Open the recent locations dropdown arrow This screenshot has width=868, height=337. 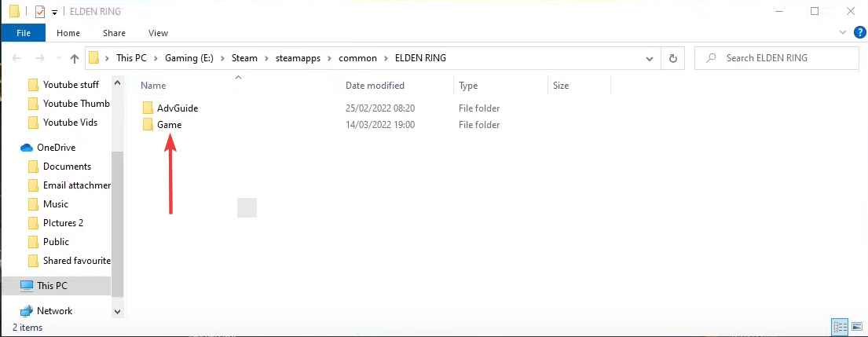point(59,58)
